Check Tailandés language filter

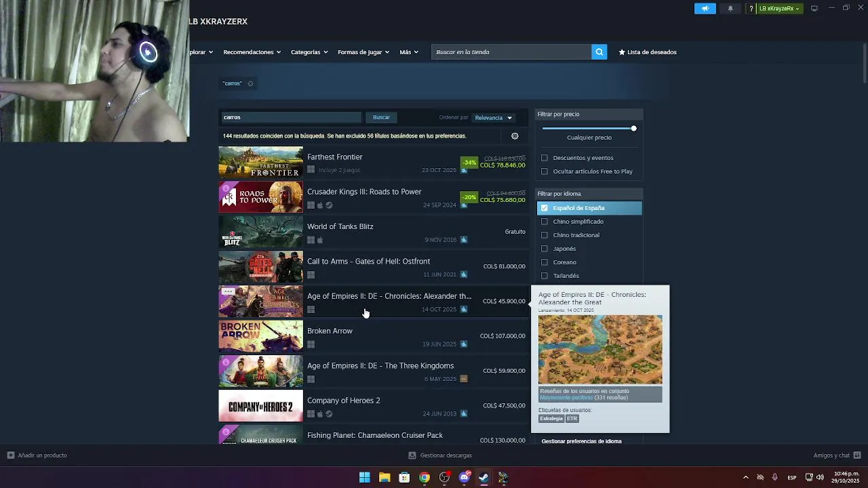pyautogui.click(x=544, y=276)
